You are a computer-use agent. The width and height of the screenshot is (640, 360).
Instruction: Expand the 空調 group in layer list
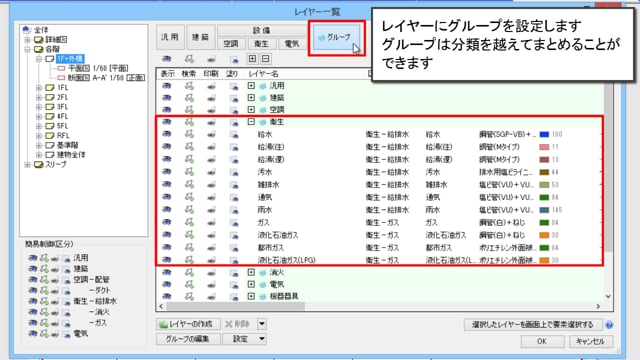coord(251,109)
